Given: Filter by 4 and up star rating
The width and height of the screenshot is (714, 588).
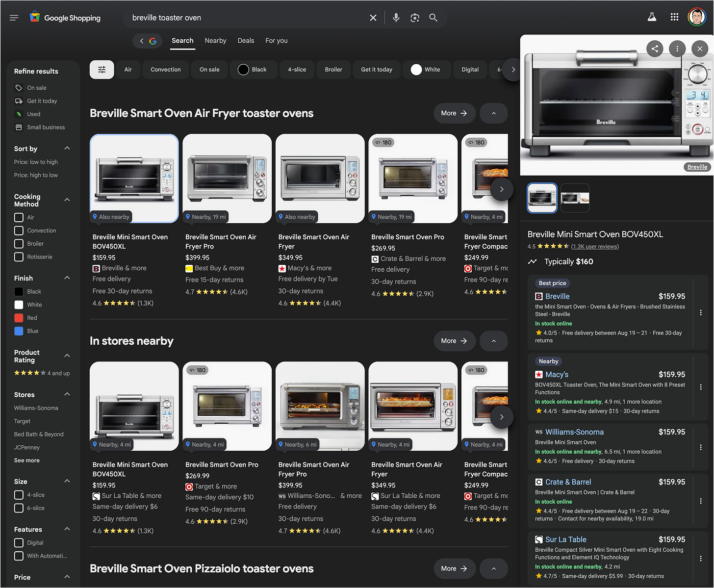Looking at the screenshot, I should [x=42, y=373].
